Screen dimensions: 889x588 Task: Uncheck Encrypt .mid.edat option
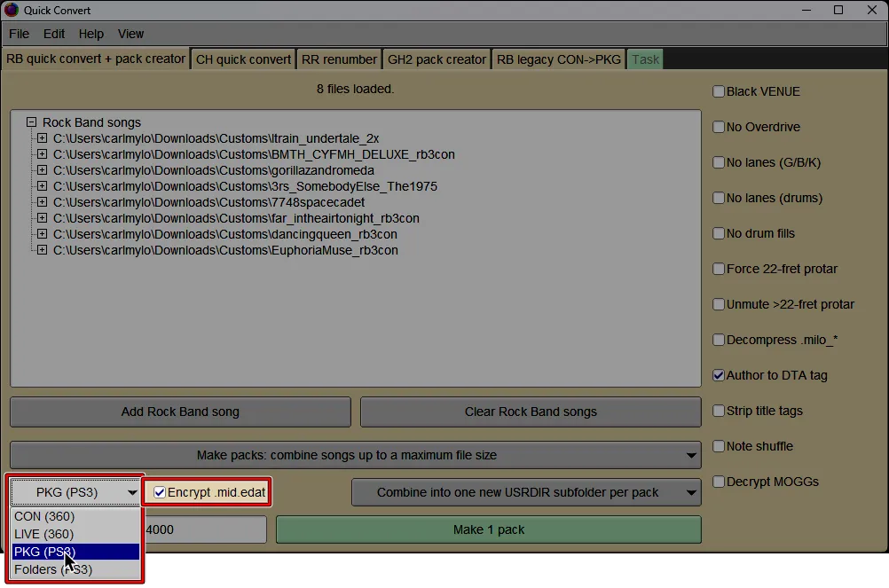click(x=160, y=492)
